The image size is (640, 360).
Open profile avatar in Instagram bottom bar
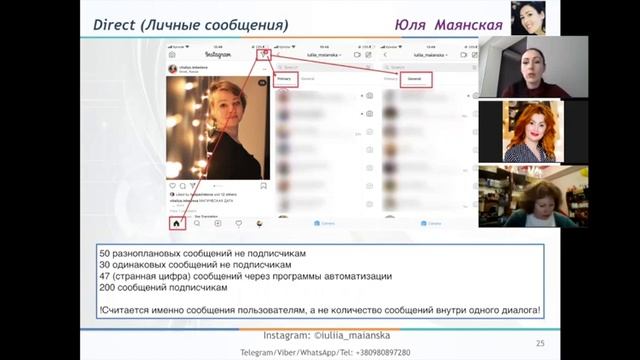(x=259, y=223)
